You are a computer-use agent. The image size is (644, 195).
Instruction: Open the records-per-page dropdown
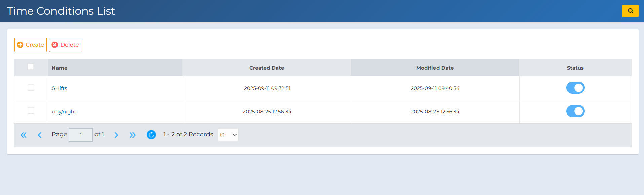tap(228, 135)
